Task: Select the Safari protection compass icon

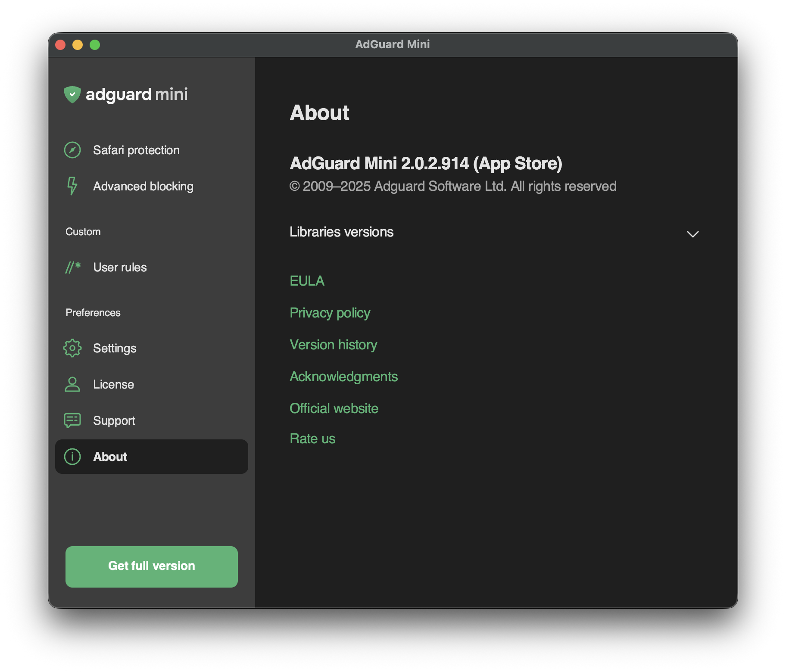Action: (x=72, y=150)
